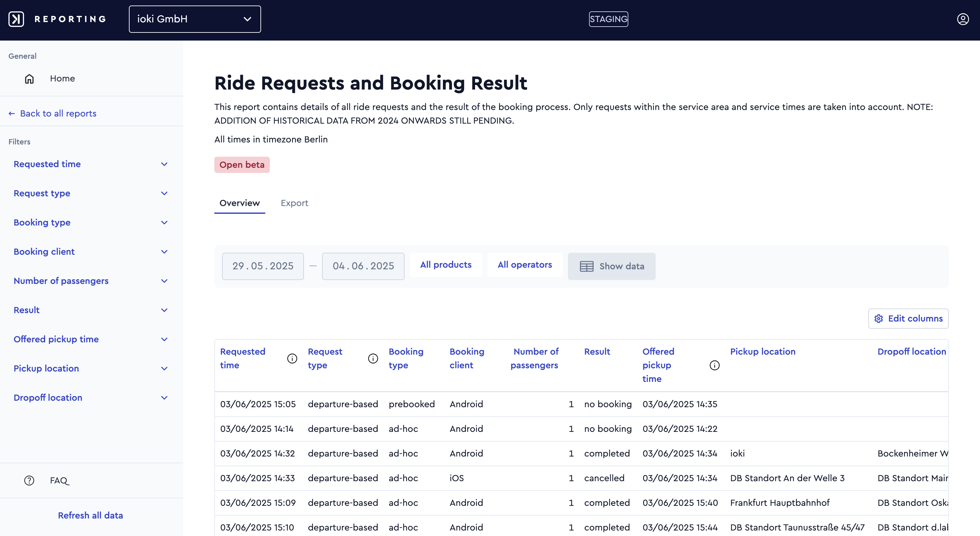
Task: Click the 'cancelled' result cell
Action: (604, 478)
